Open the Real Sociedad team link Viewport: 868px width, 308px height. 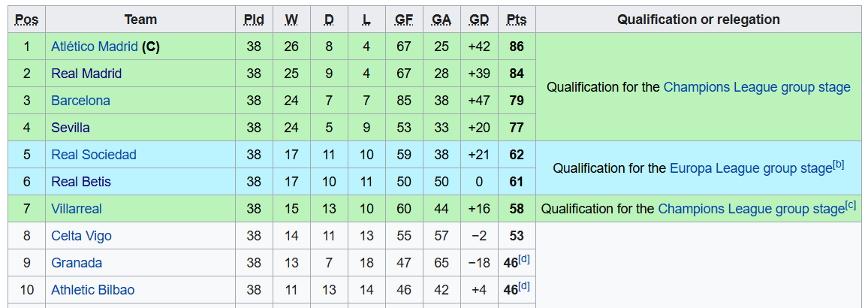click(94, 155)
